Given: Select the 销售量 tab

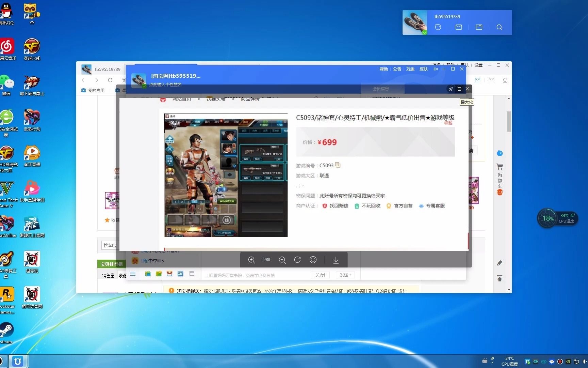Looking at the screenshot, I should coord(108,276).
